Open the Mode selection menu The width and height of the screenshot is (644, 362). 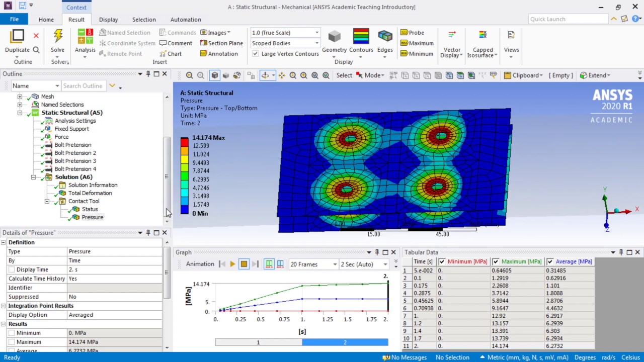(370, 75)
